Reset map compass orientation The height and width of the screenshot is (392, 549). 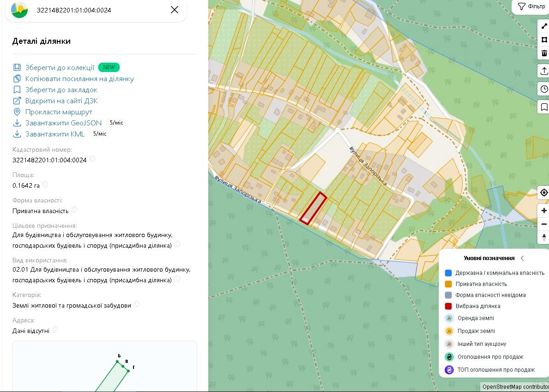tap(544, 238)
